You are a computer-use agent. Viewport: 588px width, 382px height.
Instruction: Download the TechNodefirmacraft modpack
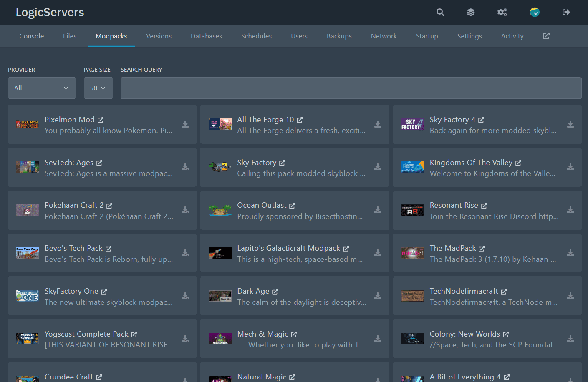click(570, 296)
